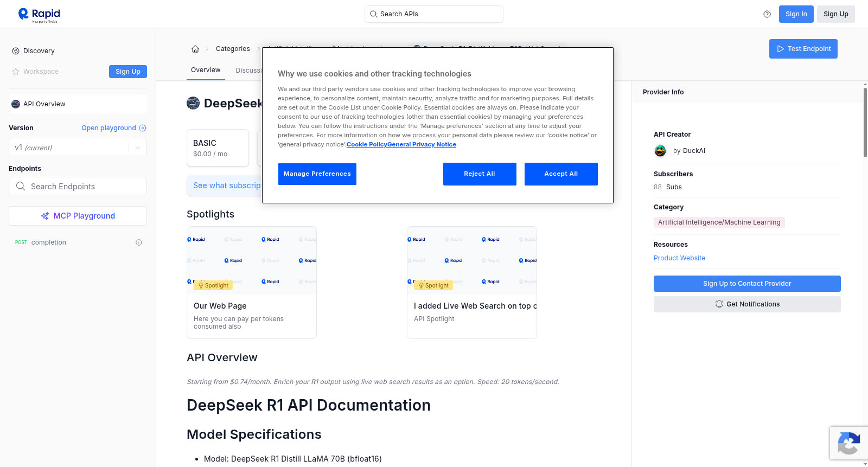Click the page vertical scrollbar
This screenshot has height=467, width=868.
pyautogui.click(x=865, y=123)
